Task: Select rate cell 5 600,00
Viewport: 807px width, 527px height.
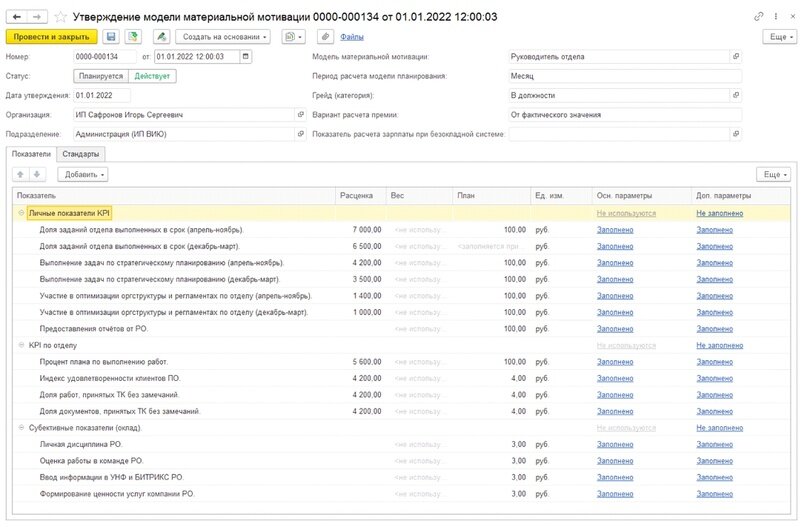Action: [361, 362]
